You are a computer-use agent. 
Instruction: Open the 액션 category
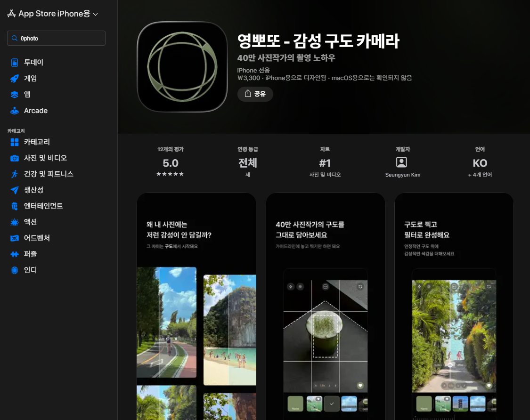pyautogui.click(x=31, y=222)
